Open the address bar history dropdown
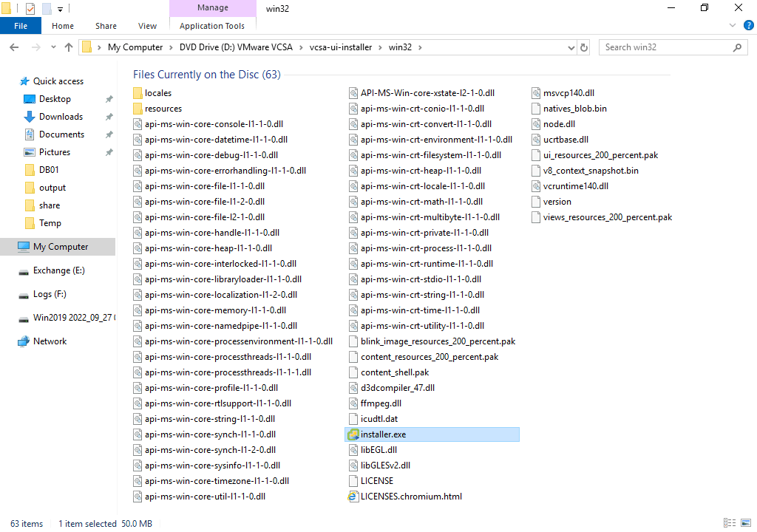This screenshot has height=532, width=757. pyautogui.click(x=569, y=47)
